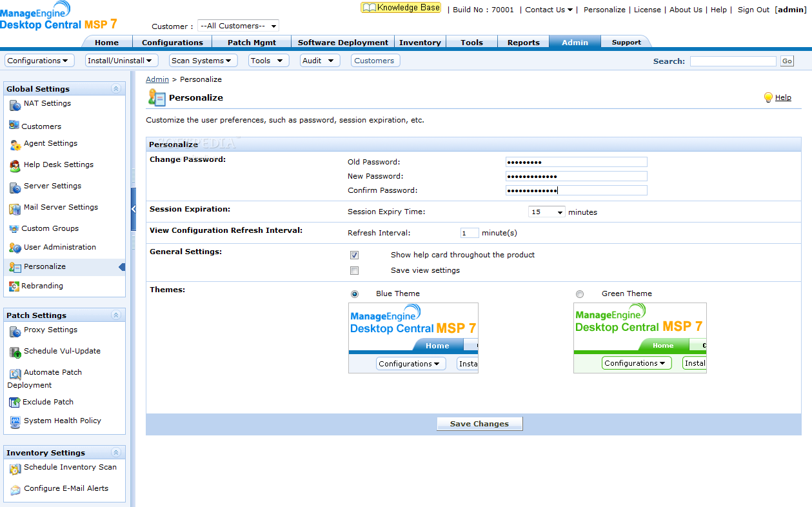Click the Green Theme preview thumbnail
Screen dimensions: 812x507
tap(640, 338)
